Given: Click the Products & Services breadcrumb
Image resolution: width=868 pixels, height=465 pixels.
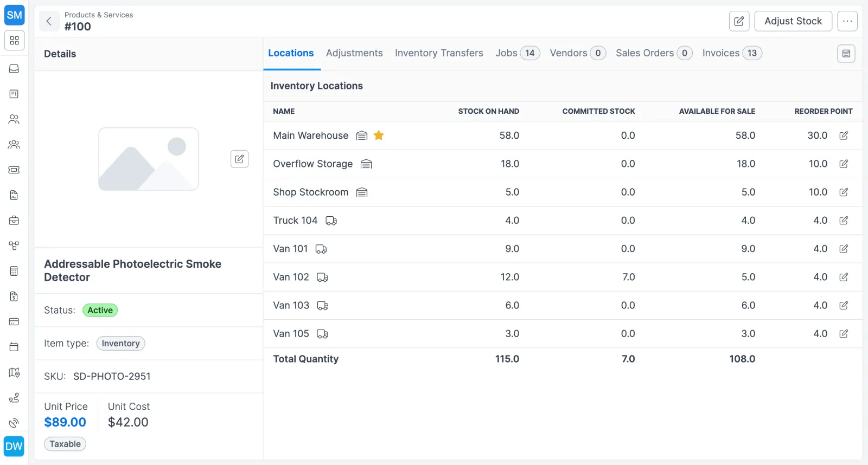Looking at the screenshot, I should (99, 15).
